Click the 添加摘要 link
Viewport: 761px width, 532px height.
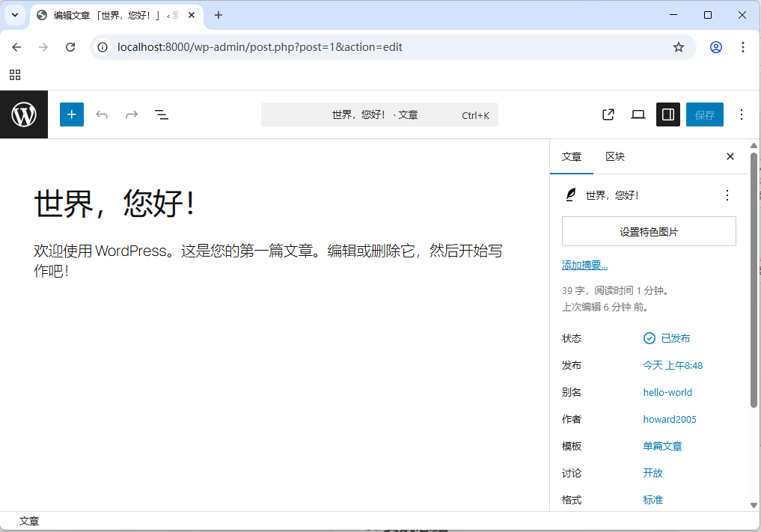point(584,264)
